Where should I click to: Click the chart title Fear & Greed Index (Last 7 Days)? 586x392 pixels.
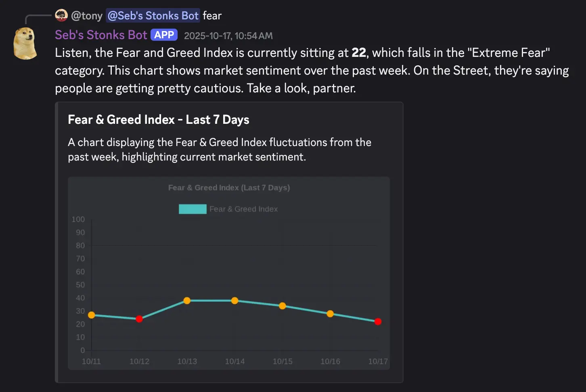pos(229,188)
